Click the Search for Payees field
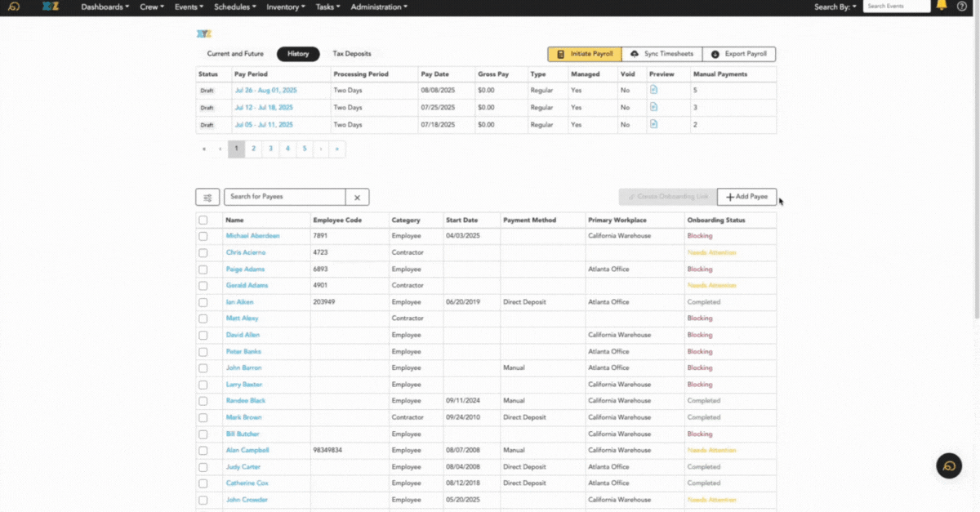 [x=284, y=198]
